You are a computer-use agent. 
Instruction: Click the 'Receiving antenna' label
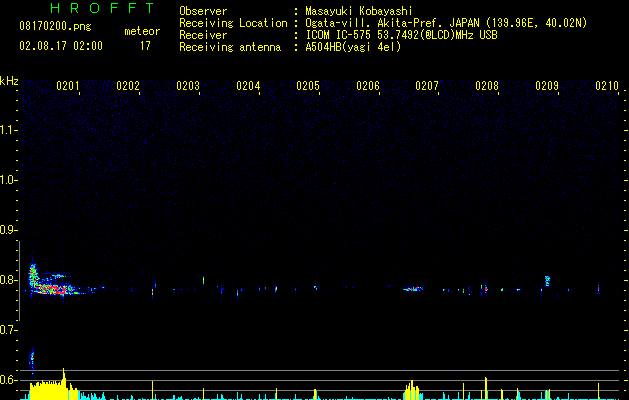[x=230, y=47]
